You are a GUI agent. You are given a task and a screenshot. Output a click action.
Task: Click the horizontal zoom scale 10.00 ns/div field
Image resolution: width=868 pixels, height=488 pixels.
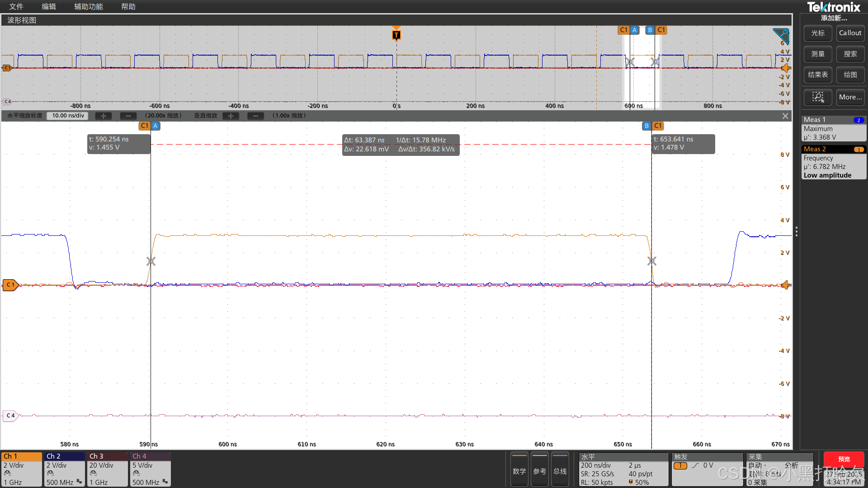click(68, 116)
